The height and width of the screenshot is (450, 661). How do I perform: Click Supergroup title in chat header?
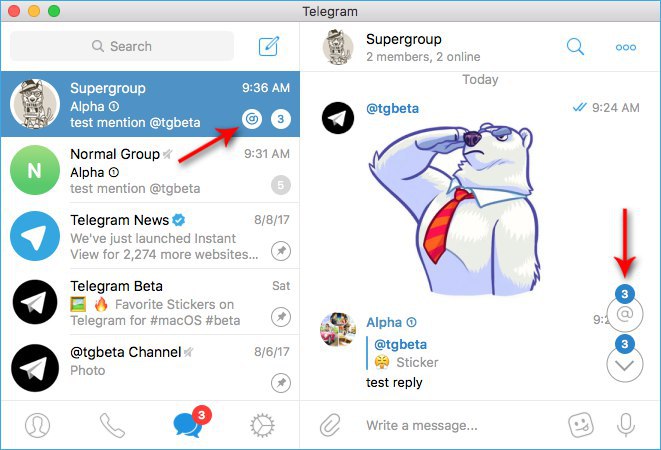403,39
